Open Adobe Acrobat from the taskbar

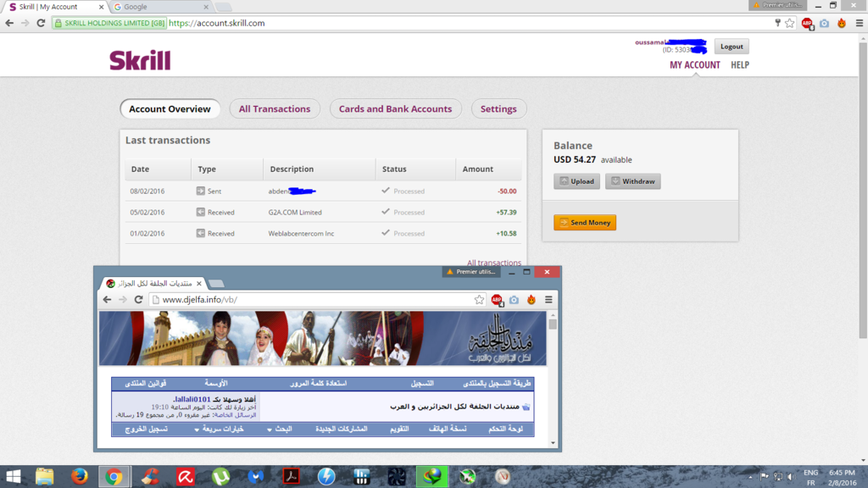pos(292,476)
